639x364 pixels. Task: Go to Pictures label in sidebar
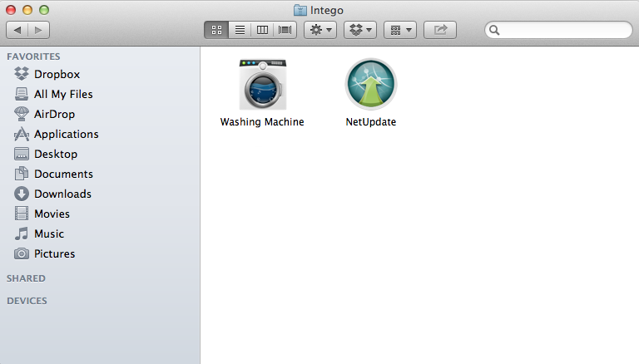55,253
